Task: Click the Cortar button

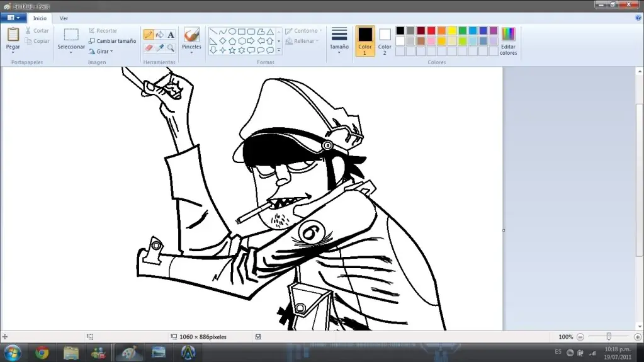Action: (37, 31)
